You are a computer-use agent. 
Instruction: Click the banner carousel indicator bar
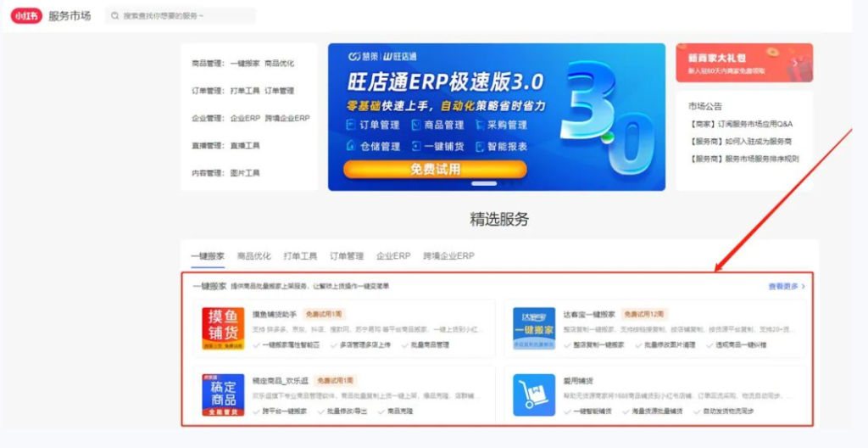coord(484,183)
